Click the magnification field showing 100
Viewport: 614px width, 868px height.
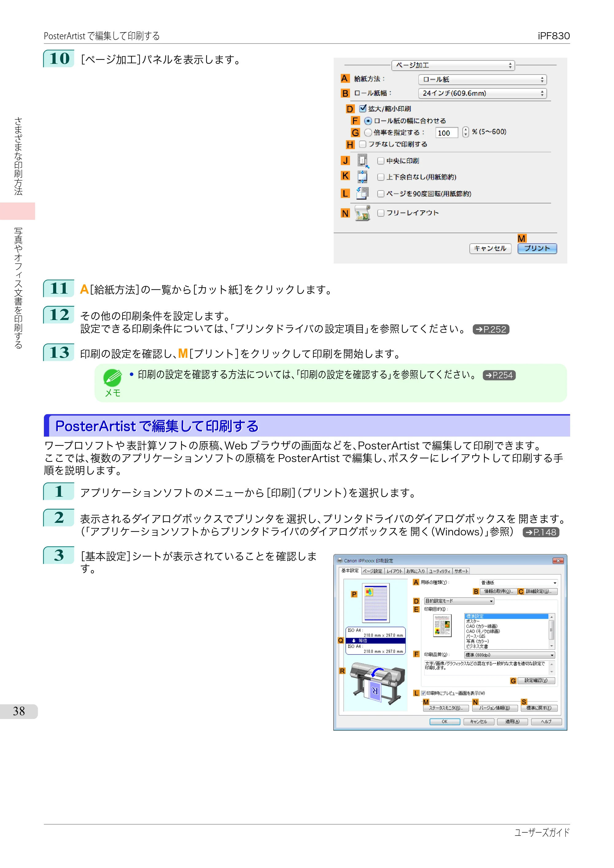(446, 133)
